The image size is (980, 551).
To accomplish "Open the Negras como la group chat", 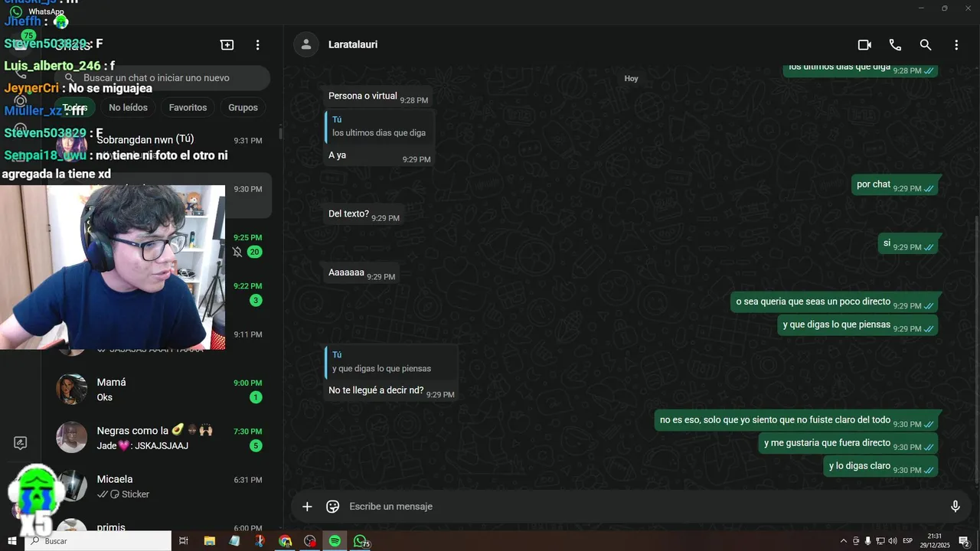I will (x=163, y=438).
